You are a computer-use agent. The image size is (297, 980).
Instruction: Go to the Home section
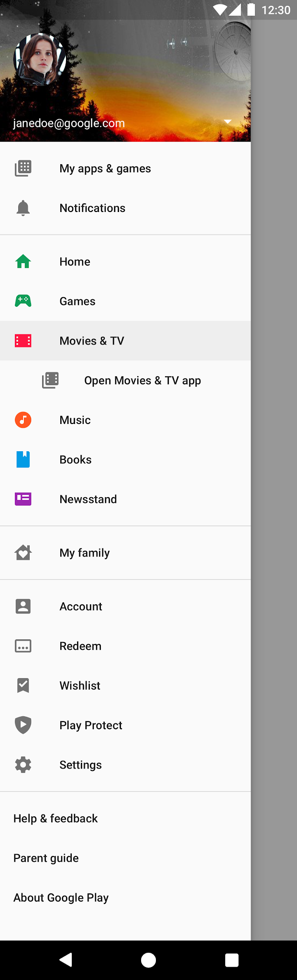[125, 262]
